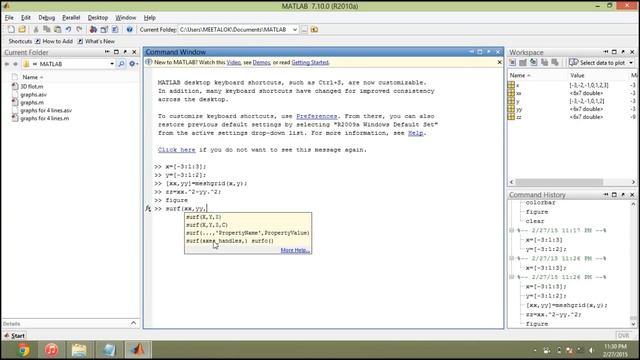
Task: Click the 'Click here' link
Action: click(x=176, y=150)
